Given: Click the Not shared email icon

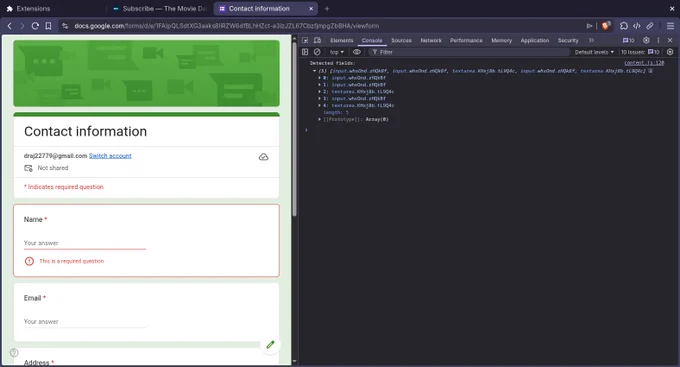Looking at the screenshot, I should point(28,168).
